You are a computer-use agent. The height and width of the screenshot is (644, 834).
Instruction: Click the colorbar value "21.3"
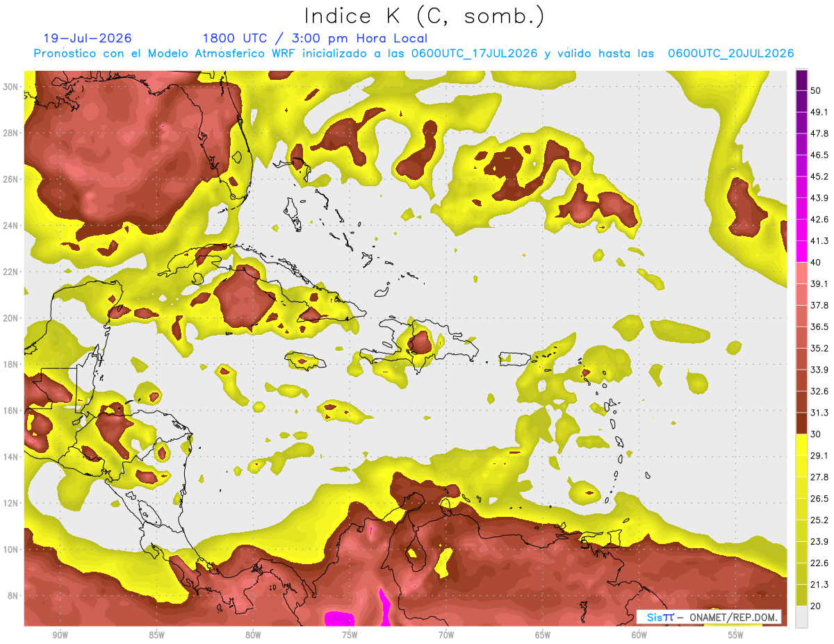(819, 585)
